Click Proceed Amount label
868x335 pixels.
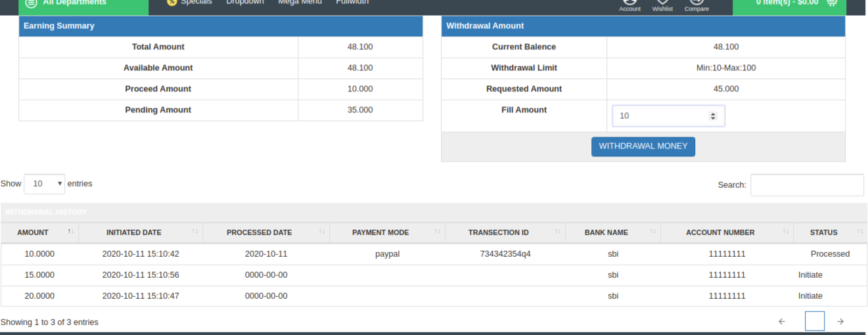pyautogui.click(x=158, y=89)
